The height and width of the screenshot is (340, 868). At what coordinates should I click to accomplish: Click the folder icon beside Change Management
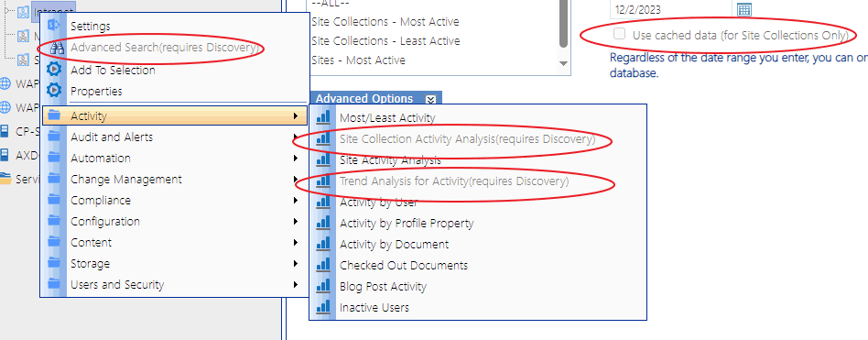pos(54,180)
